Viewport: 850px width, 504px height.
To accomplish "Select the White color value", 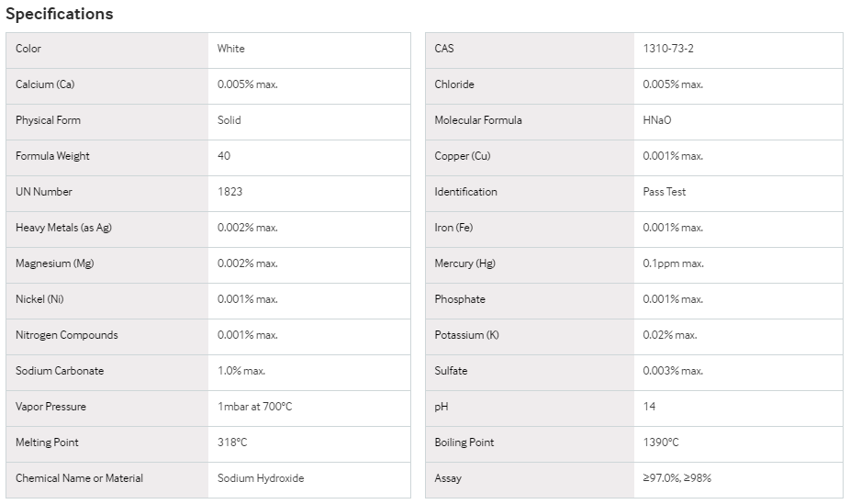I will tap(231, 49).
